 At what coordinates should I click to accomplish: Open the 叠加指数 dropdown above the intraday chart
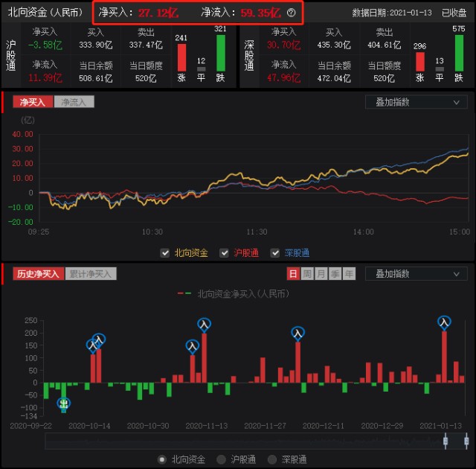click(x=416, y=102)
